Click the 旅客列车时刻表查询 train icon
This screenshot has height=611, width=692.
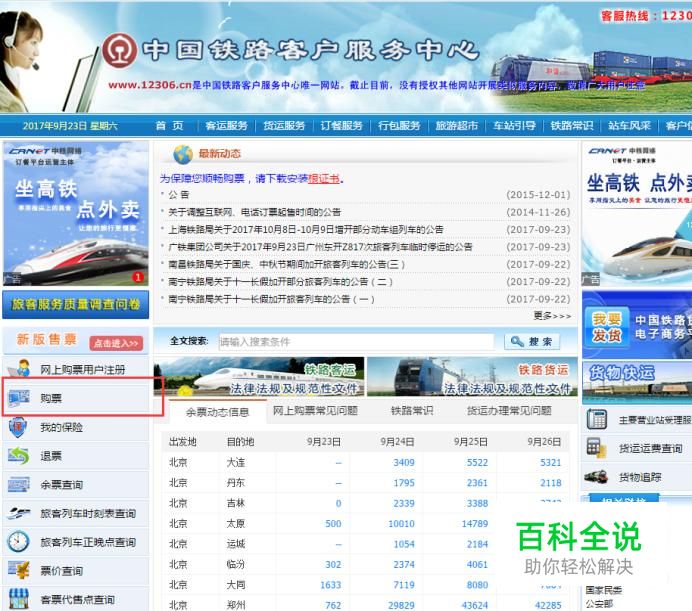coord(19,513)
